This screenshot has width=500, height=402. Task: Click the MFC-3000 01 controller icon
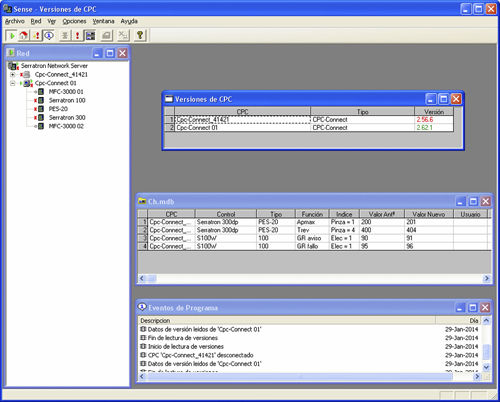point(40,92)
